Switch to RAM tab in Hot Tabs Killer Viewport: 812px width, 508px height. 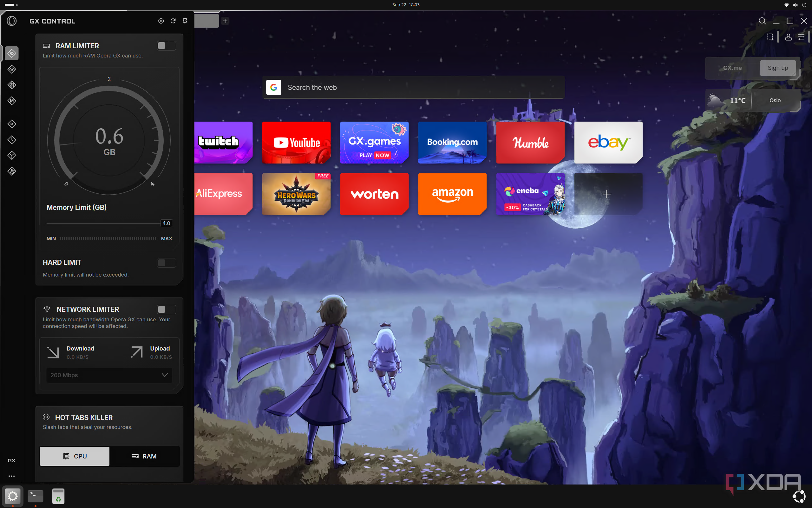(144, 456)
